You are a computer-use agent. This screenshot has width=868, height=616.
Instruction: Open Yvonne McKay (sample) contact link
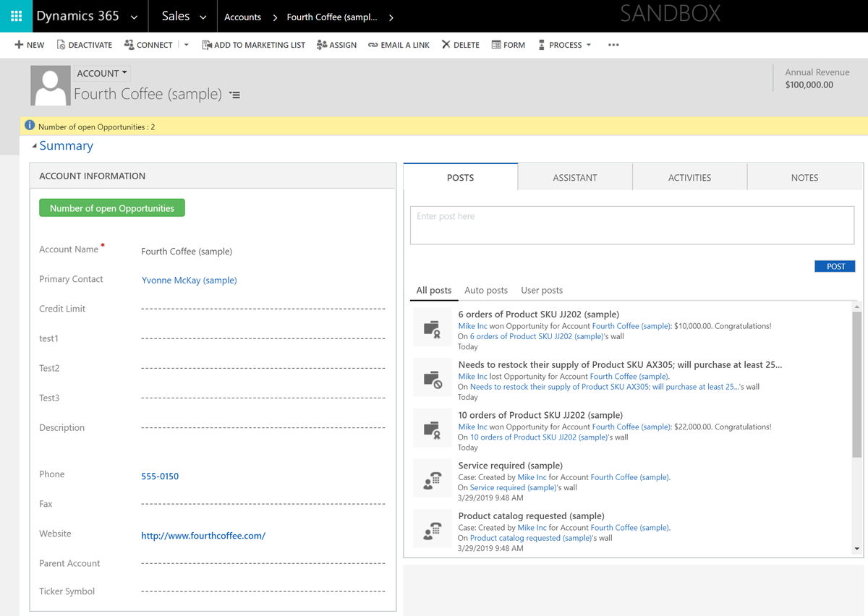point(189,281)
